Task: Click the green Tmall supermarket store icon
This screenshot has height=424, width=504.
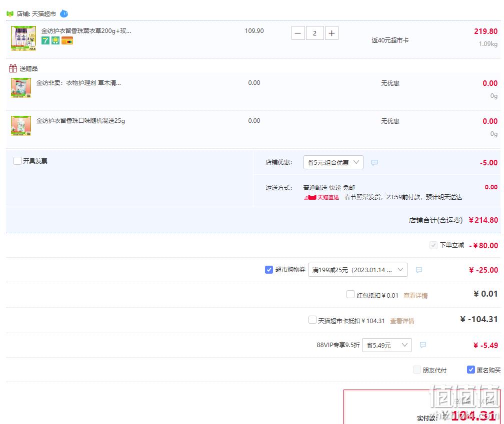Action: point(10,14)
